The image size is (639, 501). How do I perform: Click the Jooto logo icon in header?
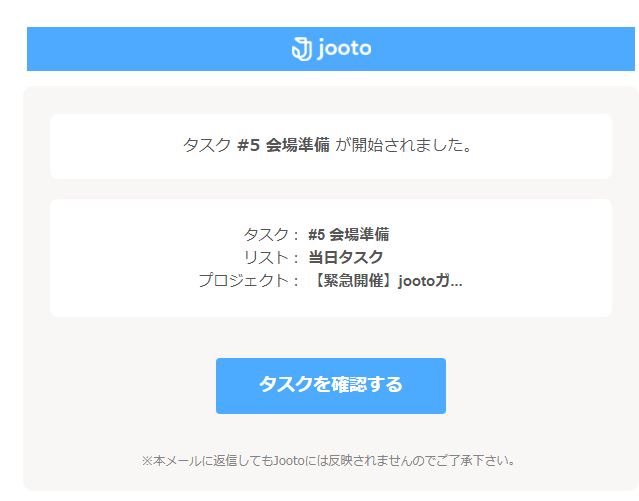pyautogui.click(x=302, y=49)
